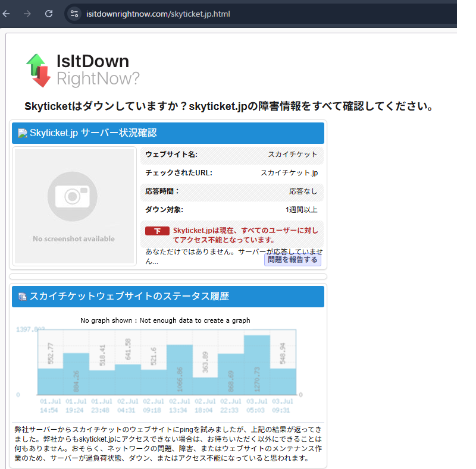Screen dimensions: 476x469
Task: Click the スカイチケットウェブサイトのステータス履歴 header
Action: (x=168, y=297)
